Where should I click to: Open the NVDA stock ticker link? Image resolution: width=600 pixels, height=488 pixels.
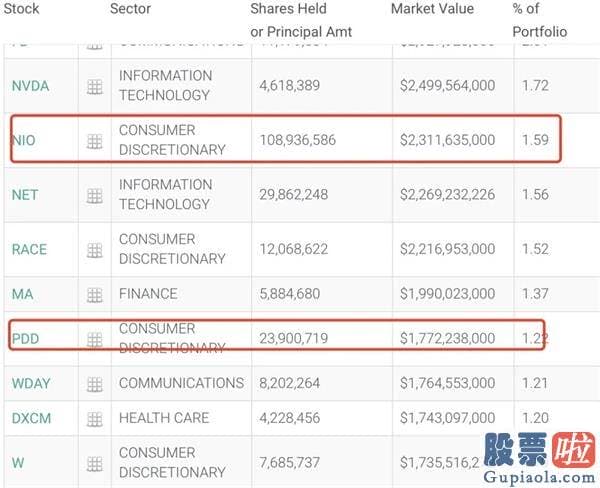click(31, 86)
